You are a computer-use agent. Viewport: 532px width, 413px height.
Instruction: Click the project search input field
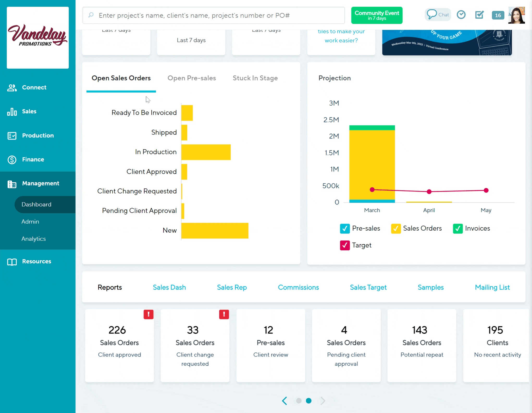214,15
